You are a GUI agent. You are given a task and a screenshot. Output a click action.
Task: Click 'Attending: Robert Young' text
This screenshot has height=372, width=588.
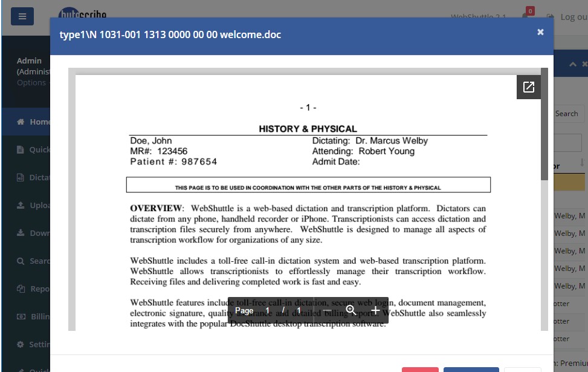tap(363, 151)
